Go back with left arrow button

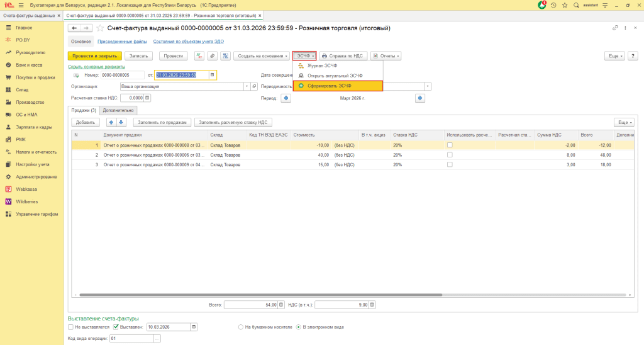click(74, 28)
